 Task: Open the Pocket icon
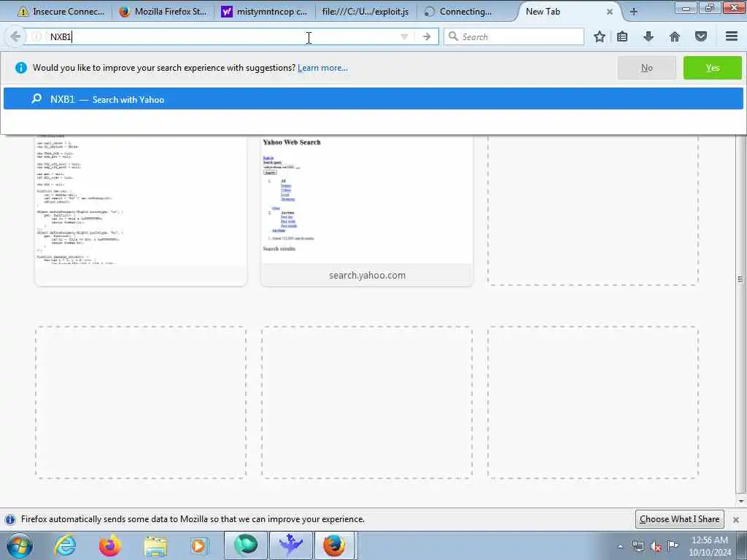tap(701, 36)
